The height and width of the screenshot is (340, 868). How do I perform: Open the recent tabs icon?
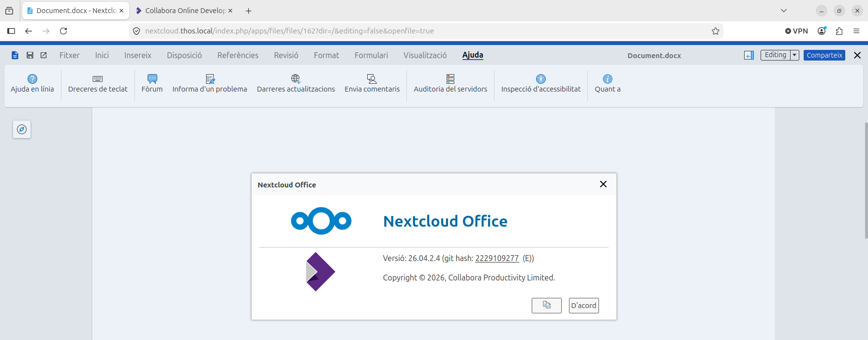[9, 11]
